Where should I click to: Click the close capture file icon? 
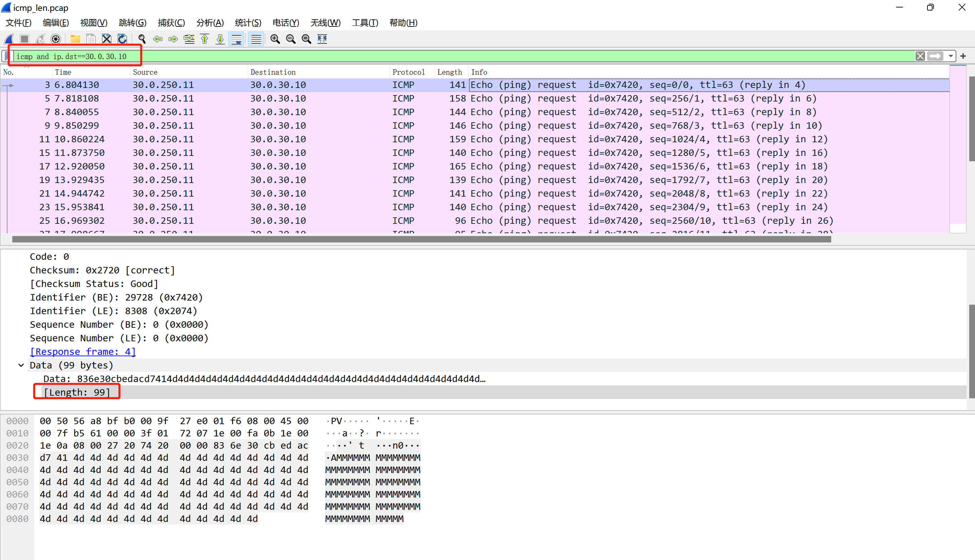107,39
